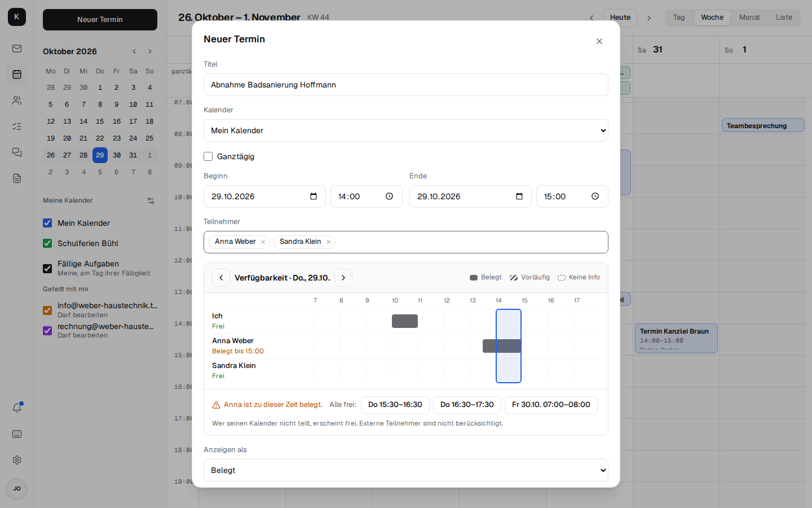
Task: Click the Titel input field
Action: tap(406, 85)
